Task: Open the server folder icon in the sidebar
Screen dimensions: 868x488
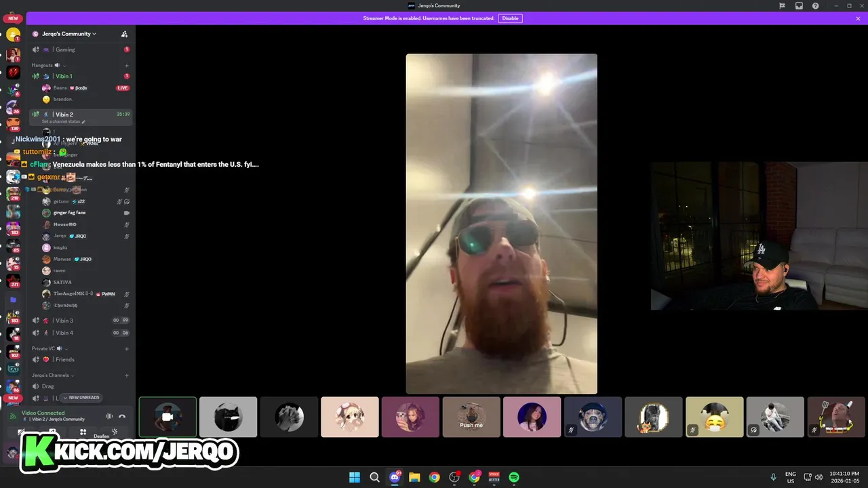Action: coord(13,299)
